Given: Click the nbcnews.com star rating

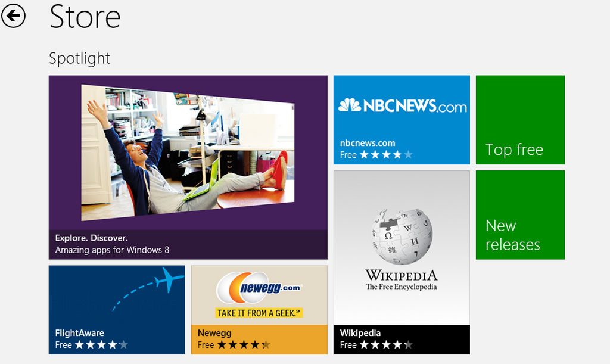Looking at the screenshot, I should (x=385, y=155).
